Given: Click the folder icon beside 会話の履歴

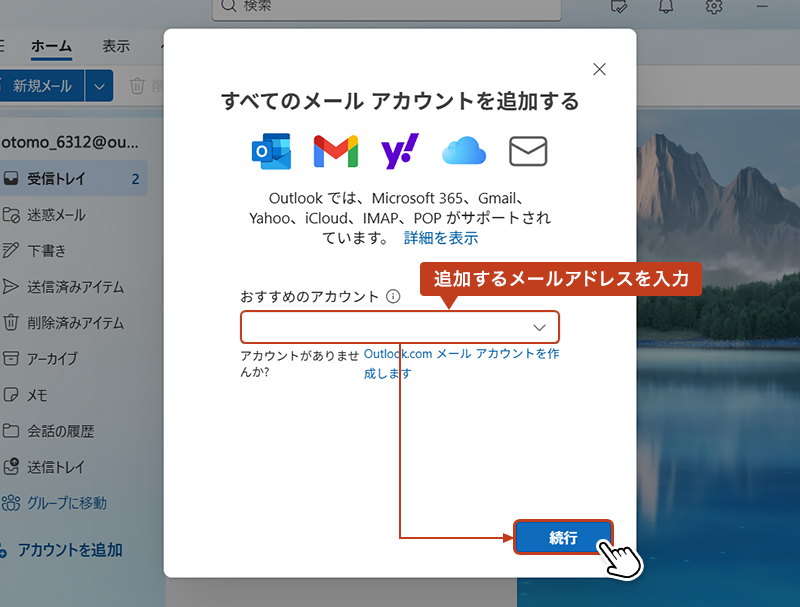Looking at the screenshot, I should [x=11, y=431].
